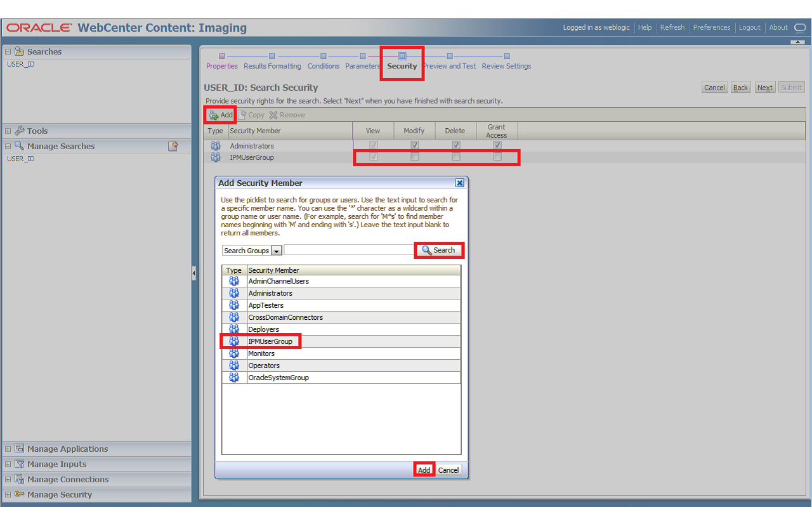812x507 pixels.
Task: Expand the Manage Security panel
Action: pyautogui.click(x=8, y=495)
